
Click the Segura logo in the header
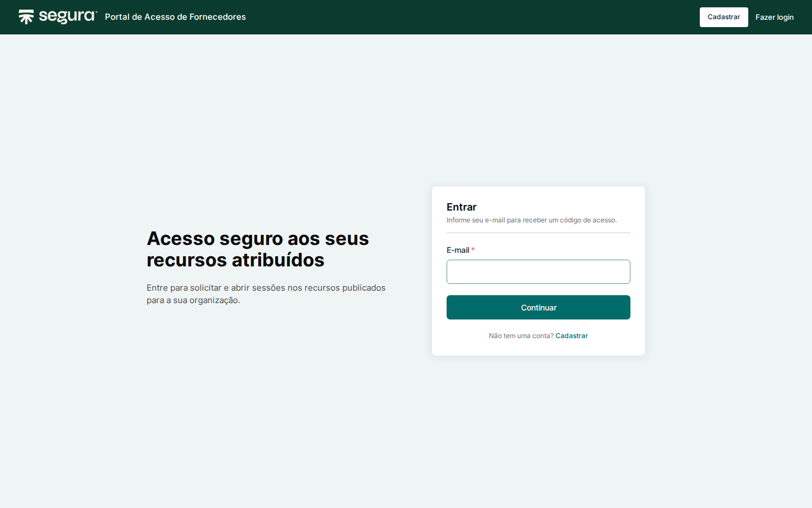click(58, 17)
